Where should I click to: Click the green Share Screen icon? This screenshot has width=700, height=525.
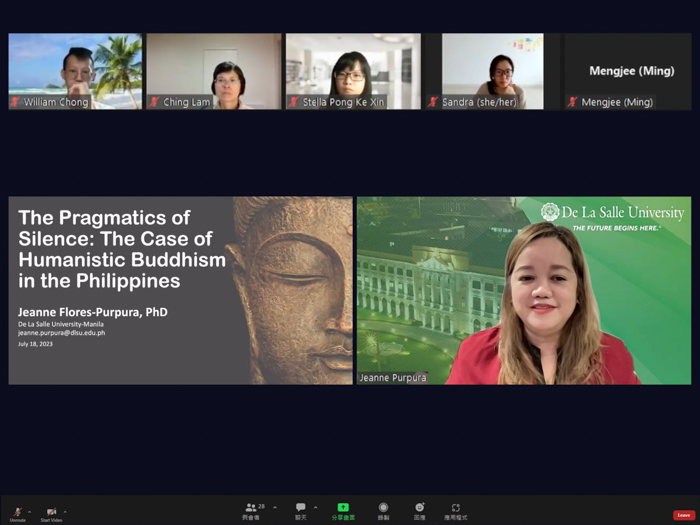(343, 508)
